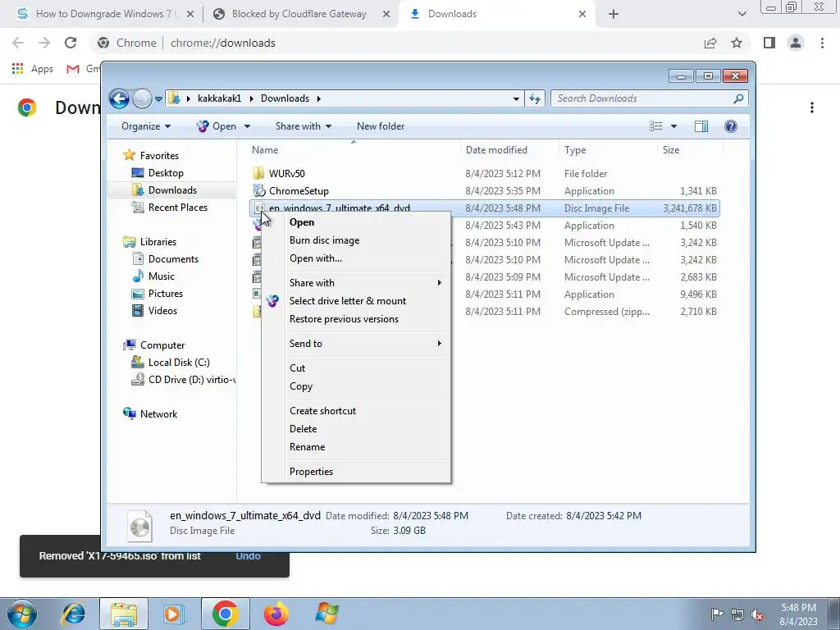This screenshot has height=630, width=840.
Task: Select Network in navigation pane
Action: point(158,414)
